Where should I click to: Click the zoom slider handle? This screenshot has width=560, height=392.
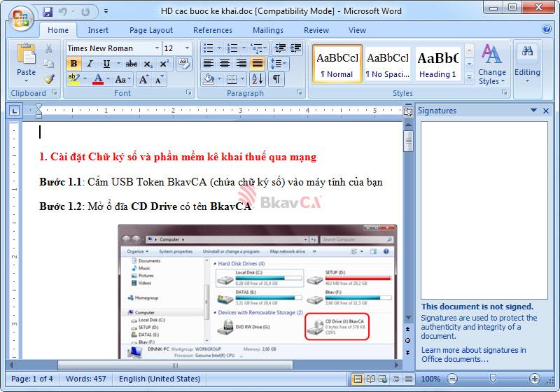(x=493, y=379)
